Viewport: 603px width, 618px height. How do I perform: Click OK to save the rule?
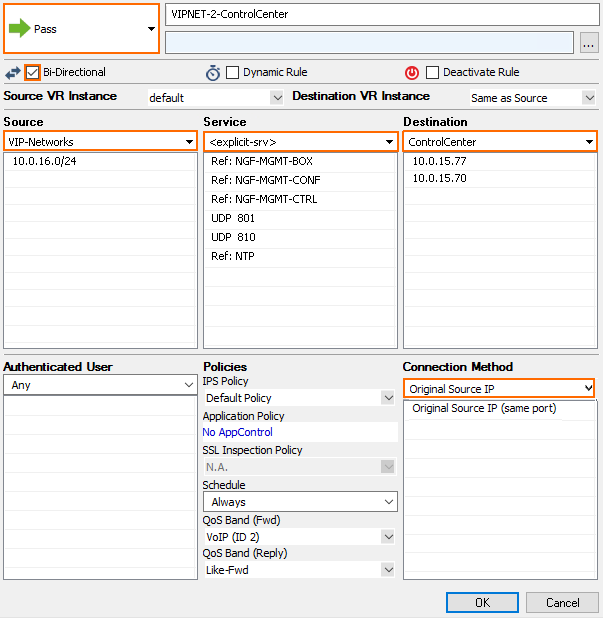point(482,603)
